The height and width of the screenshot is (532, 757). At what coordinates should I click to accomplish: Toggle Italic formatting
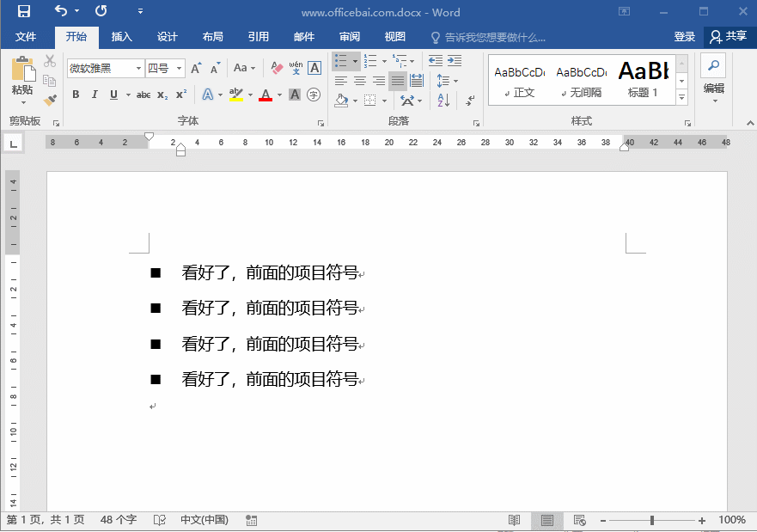click(x=95, y=95)
